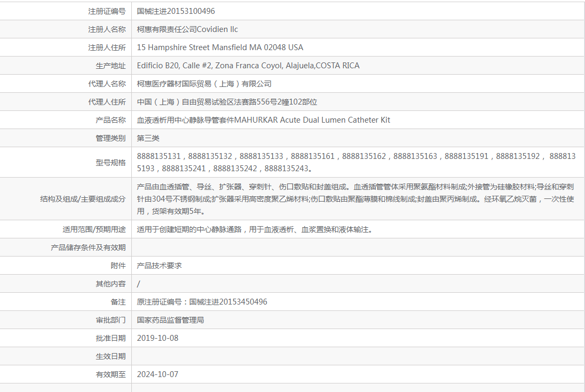The image size is (585, 392).
Task: Click the 注册人住所 label
Action: coord(107,47)
